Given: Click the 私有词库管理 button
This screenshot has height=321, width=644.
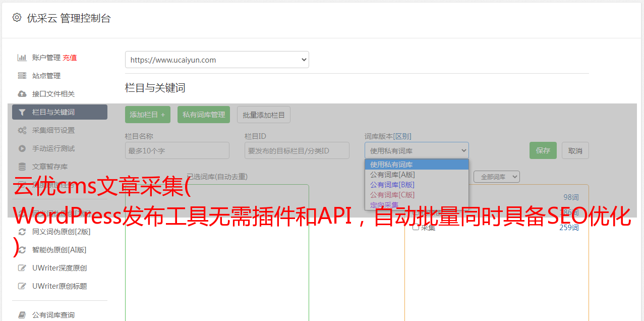Looking at the screenshot, I should click(x=204, y=115).
